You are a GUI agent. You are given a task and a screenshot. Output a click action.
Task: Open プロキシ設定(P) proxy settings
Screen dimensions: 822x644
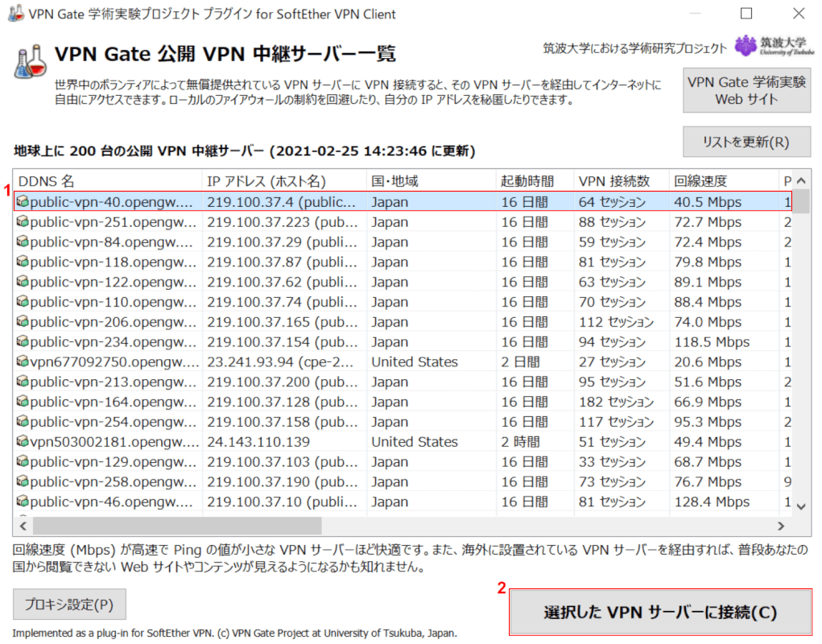[x=69, y=604]
